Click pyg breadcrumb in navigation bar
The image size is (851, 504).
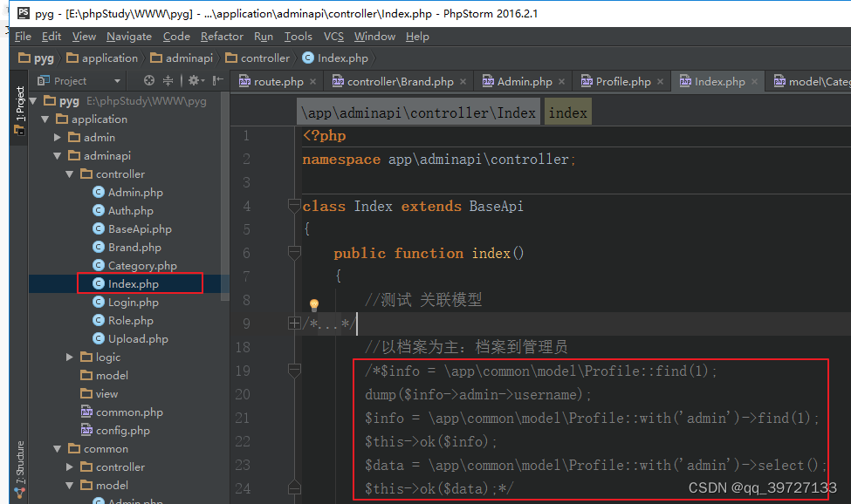[x=37, y=58]
